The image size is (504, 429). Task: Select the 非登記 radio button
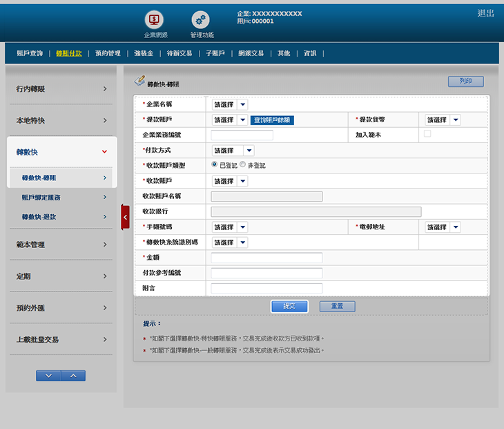pyautogui.click(x=242, y=165)
